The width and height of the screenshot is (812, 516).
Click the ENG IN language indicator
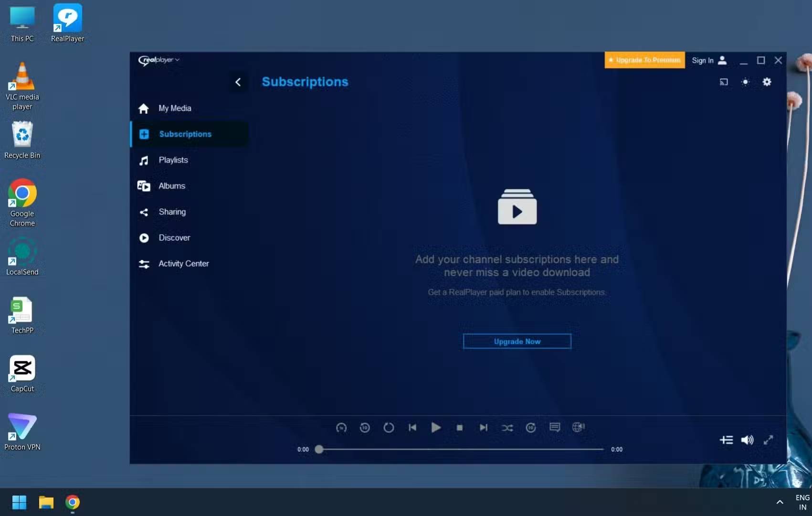pos(802,502)
